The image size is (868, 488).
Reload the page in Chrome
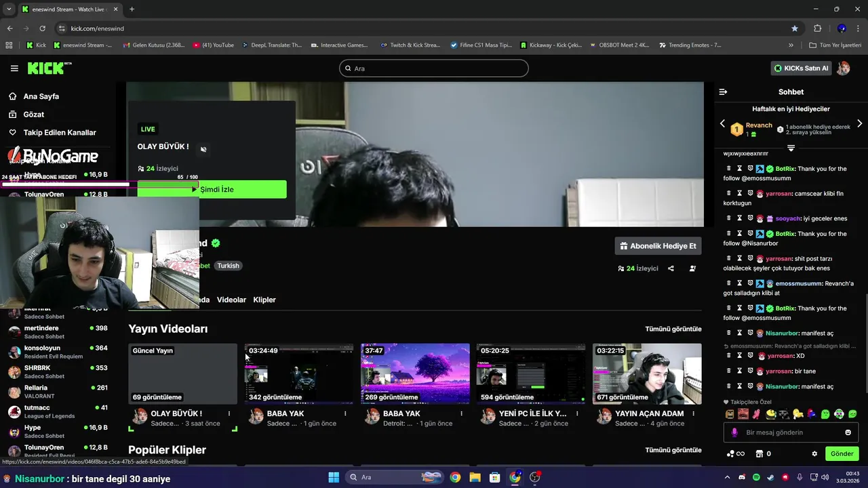(42, 28)
